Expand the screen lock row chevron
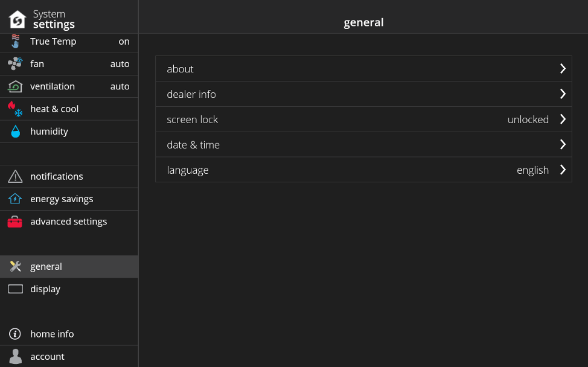Image resolution: width=588 pixels, height=367 pixels. [x=563, y=119]
